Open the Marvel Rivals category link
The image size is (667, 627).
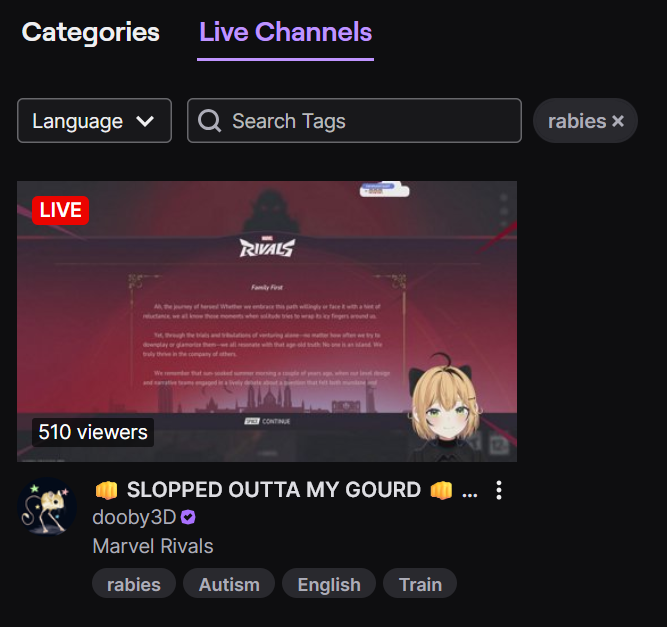pos(153,546)
